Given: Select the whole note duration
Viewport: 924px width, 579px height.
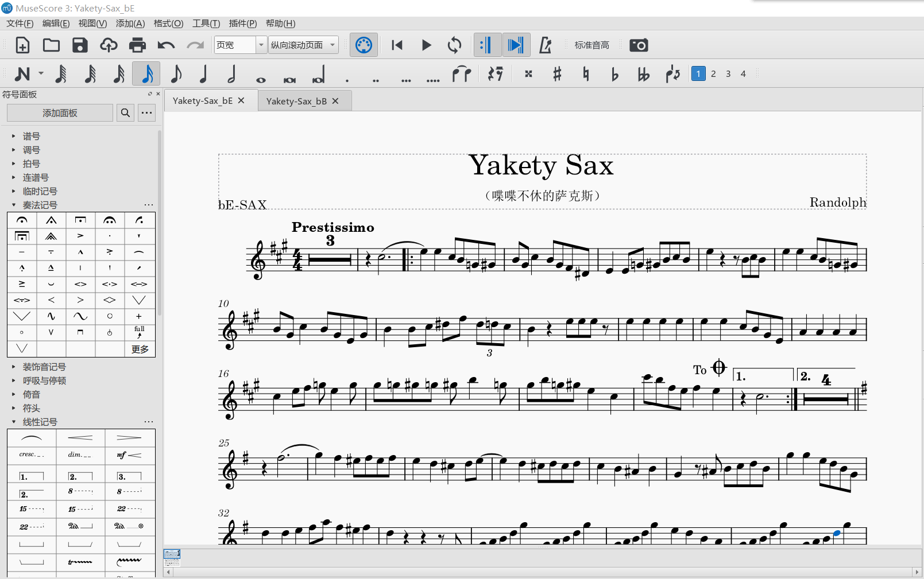Looking at the screenshot, I should pos(261,79).
